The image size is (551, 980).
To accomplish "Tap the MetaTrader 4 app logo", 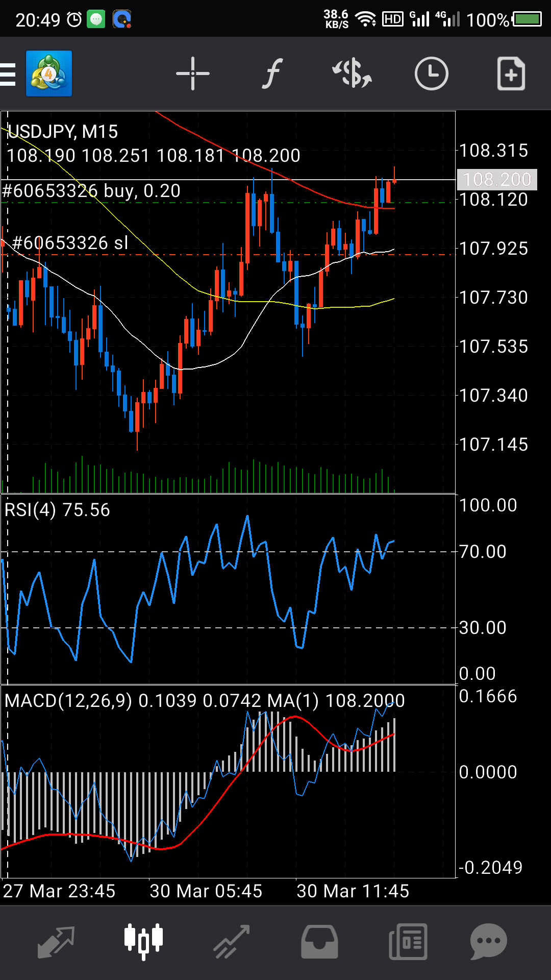I will click(49, 73).
